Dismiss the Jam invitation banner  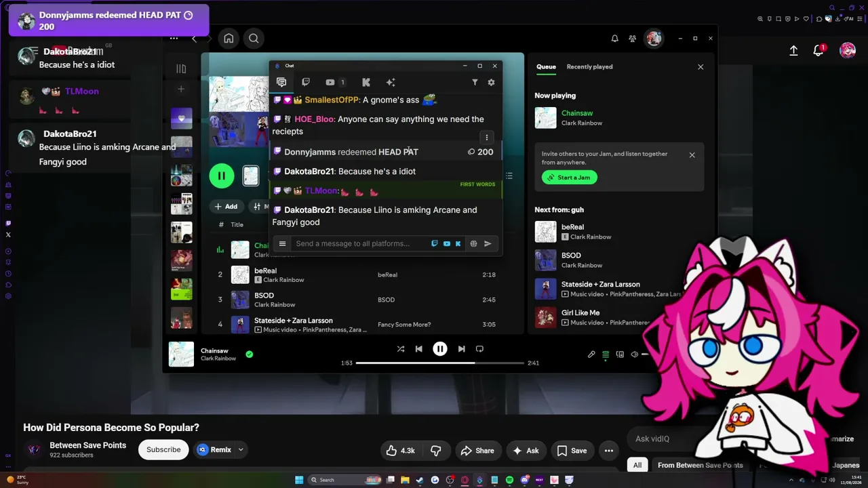pos(692,155)
